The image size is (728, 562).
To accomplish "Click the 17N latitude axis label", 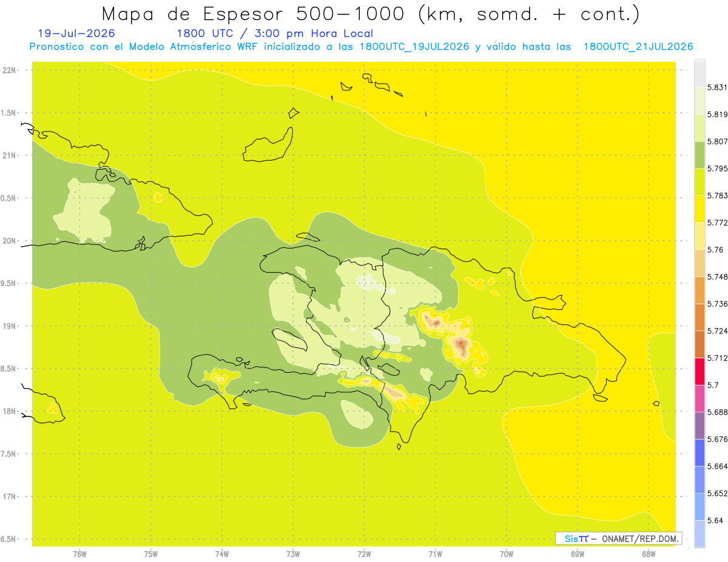I will [9, 497].
